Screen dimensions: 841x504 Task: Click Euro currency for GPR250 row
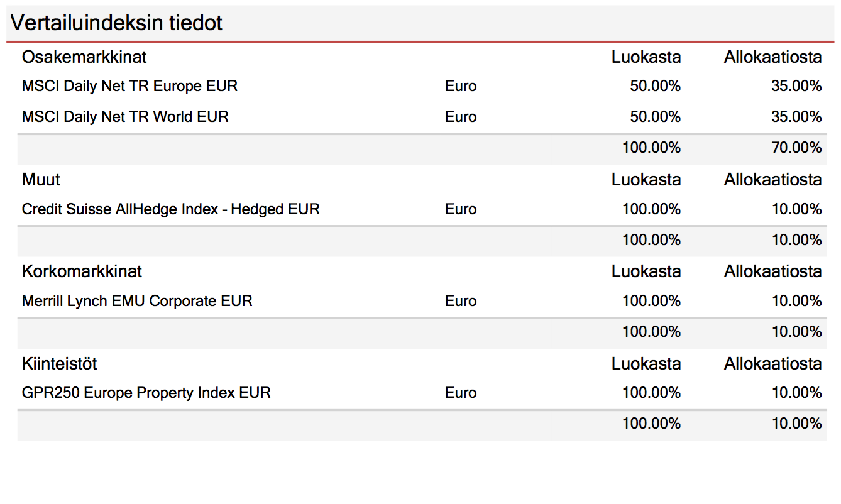coord(461,393)
